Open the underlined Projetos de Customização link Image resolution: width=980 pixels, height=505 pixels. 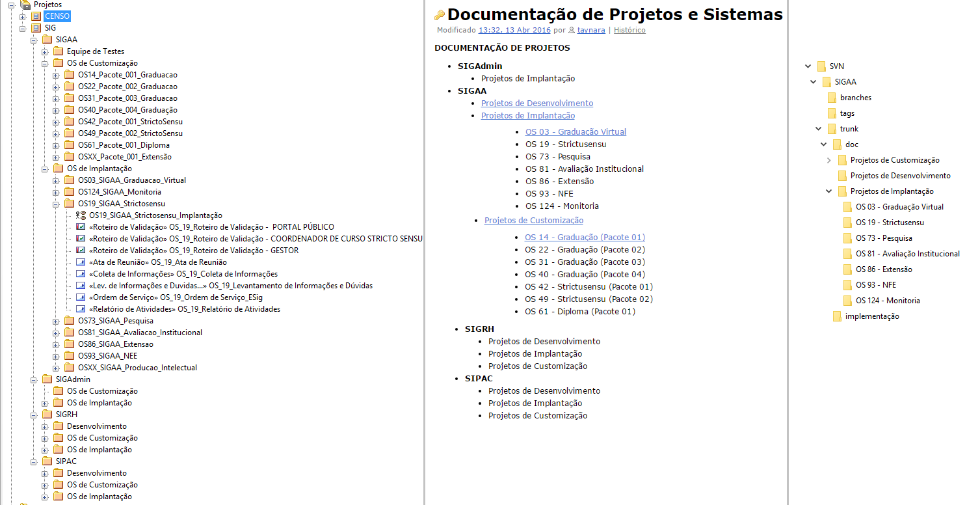pyautogui.click(x=534, y=220)
